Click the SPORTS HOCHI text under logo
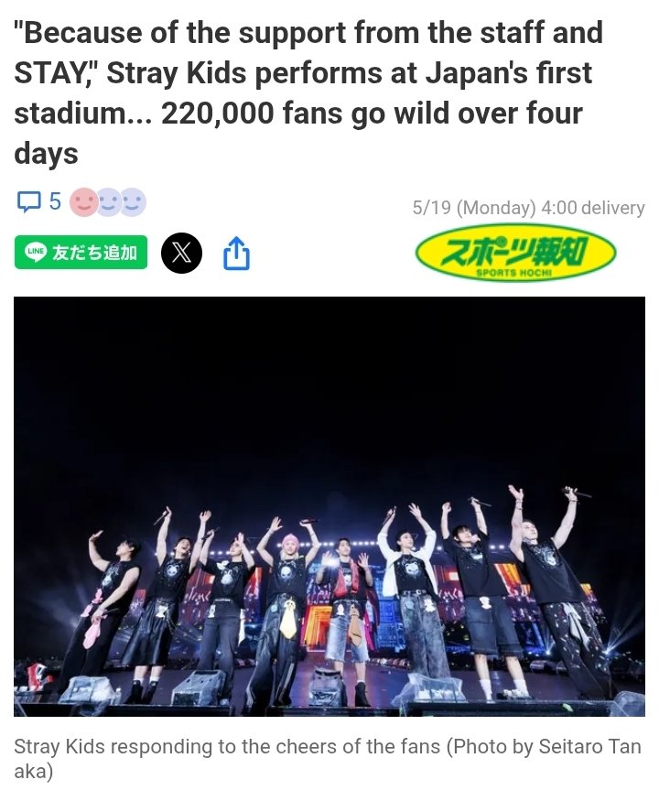The height and width of the screenshot is (812, 659). pyautogui.click(x=513, y=273)
